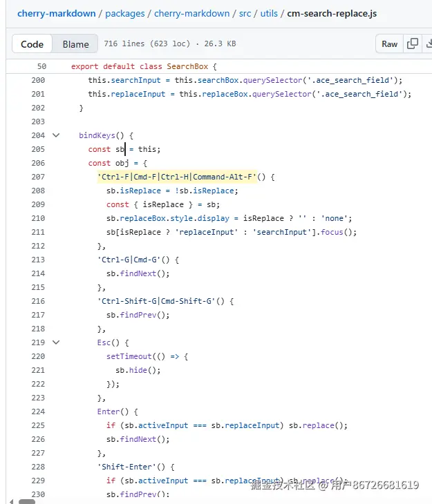Collapse the Esc function chevron
This screenshot has width=432, height=504.
pyautogui.click(x=56, y=342)
